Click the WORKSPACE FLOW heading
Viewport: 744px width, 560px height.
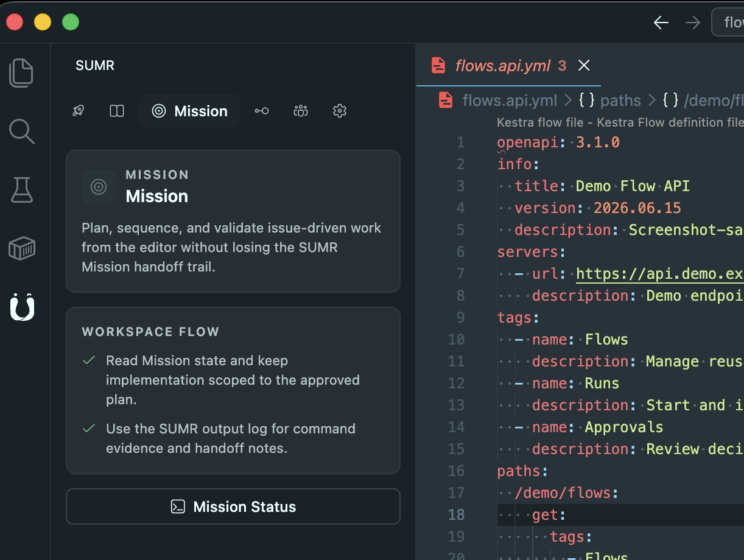coord(150,332)
